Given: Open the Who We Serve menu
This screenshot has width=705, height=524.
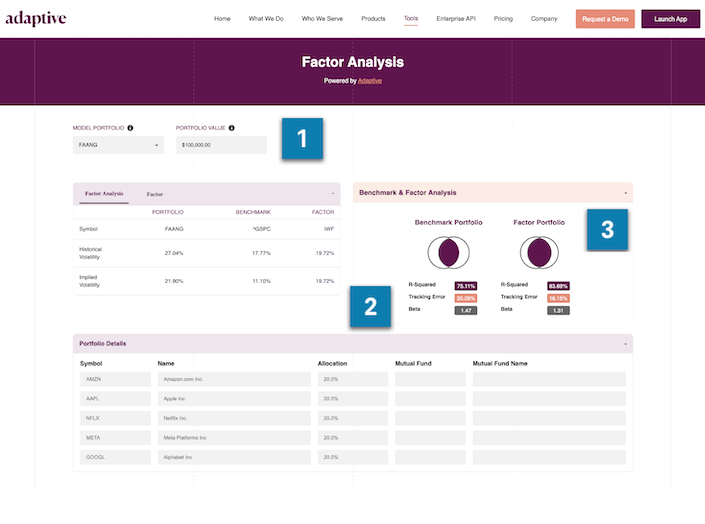Looking at the screenshot, I should [322, 18].
